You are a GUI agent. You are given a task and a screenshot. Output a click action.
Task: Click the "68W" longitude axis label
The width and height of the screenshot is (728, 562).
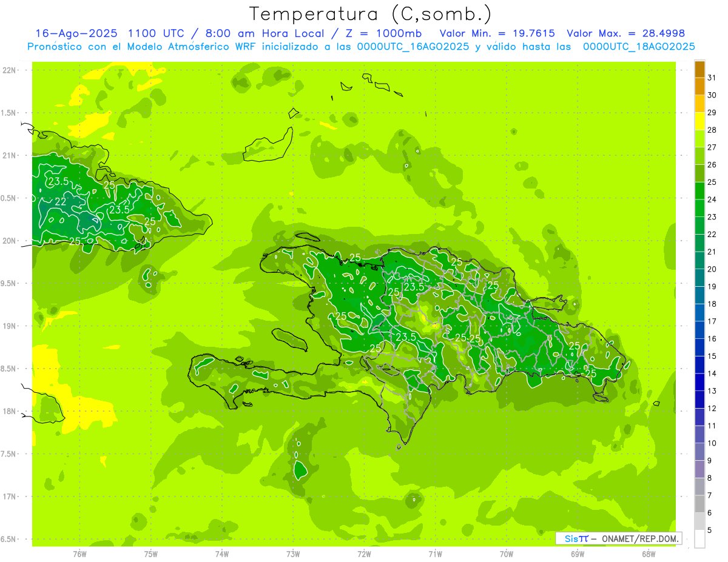point(649,554)
